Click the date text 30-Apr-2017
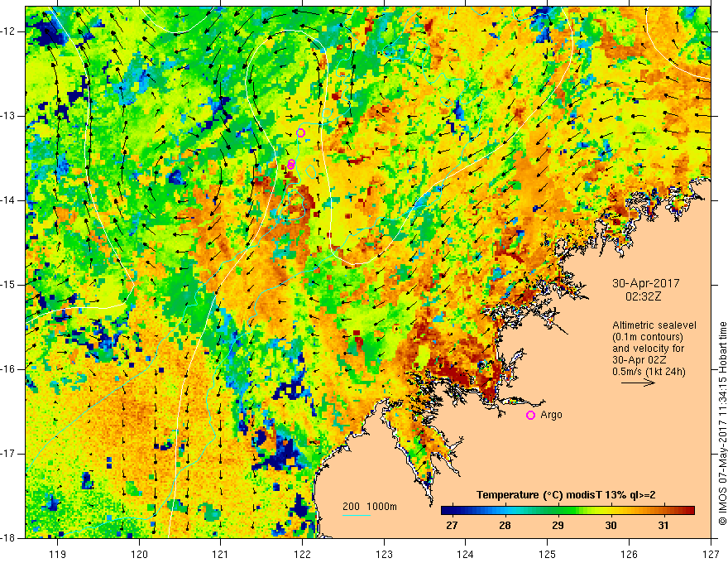 point(646,283)
